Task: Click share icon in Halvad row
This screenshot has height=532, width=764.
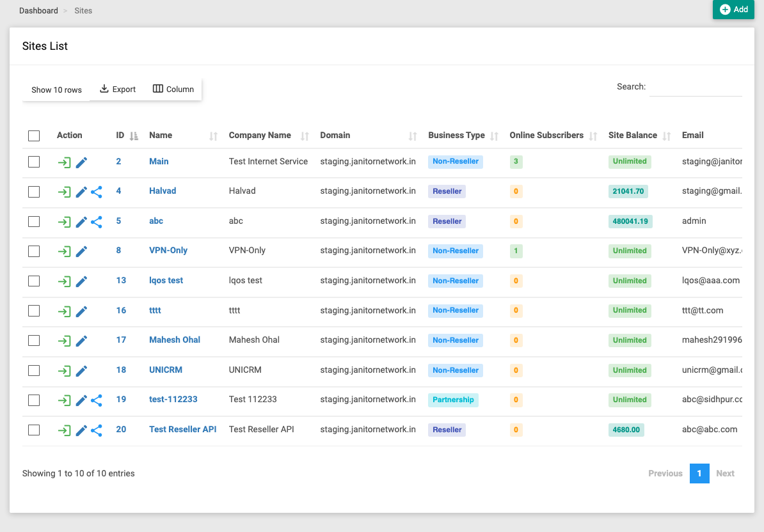Action: [x=97, y=192]
